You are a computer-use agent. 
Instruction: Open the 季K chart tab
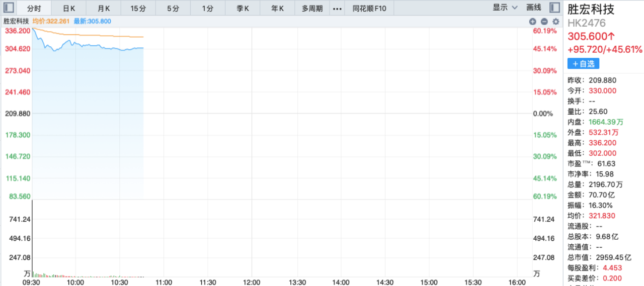243,8
